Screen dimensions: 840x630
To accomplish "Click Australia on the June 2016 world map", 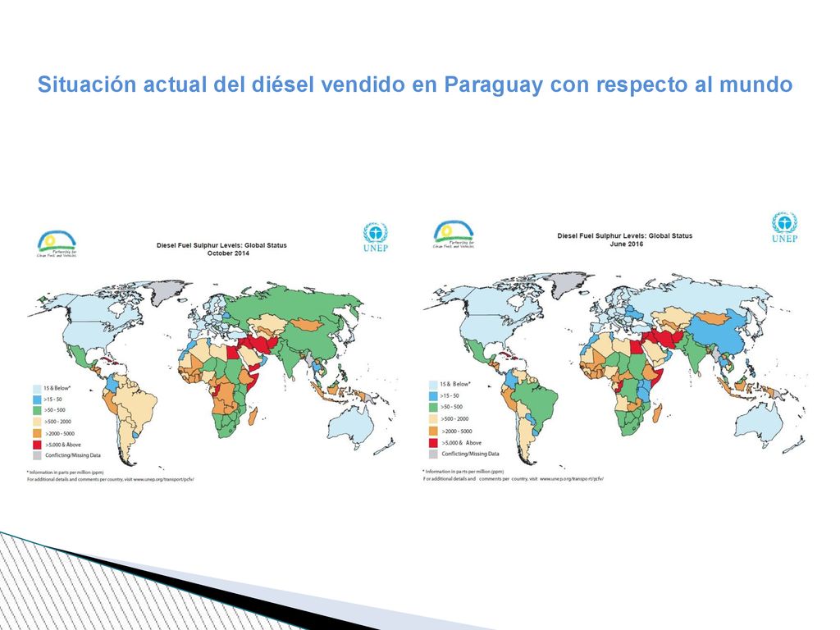I will pyautogui.click(x=756, y=423).
